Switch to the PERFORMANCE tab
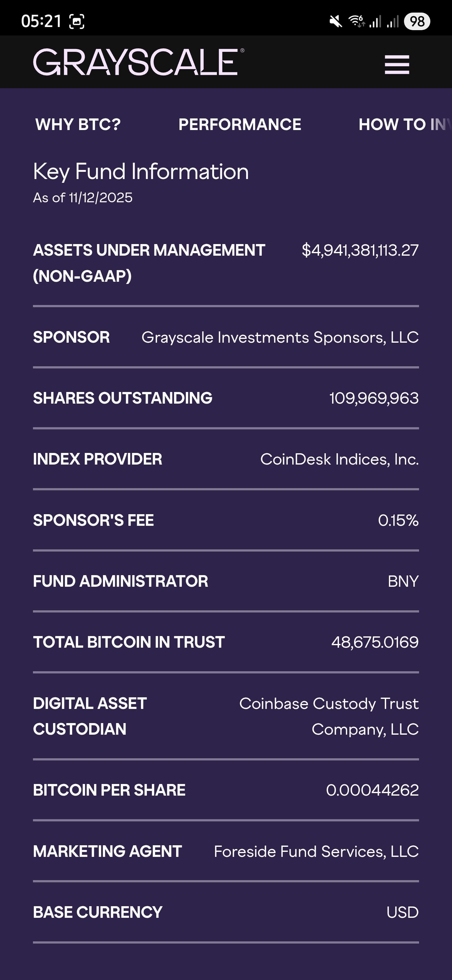452x980 pixels. point(239,124)
